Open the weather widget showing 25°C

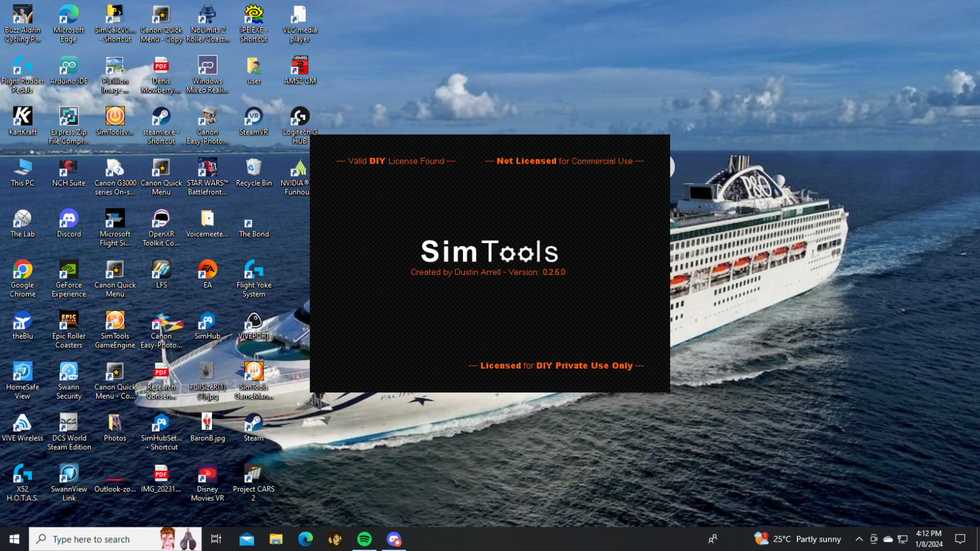tap(798, 539)
